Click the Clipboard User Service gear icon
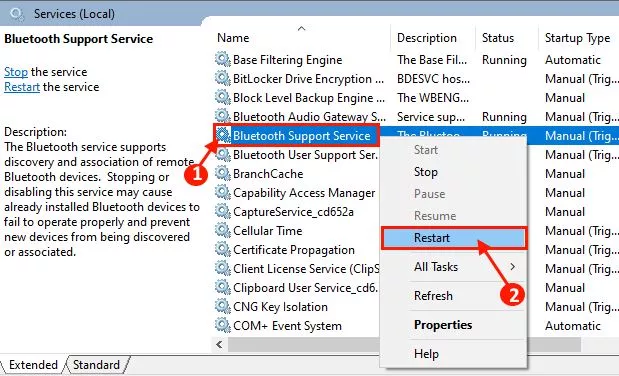This screenshot has height=376, width=619. (x=223, y=287)
